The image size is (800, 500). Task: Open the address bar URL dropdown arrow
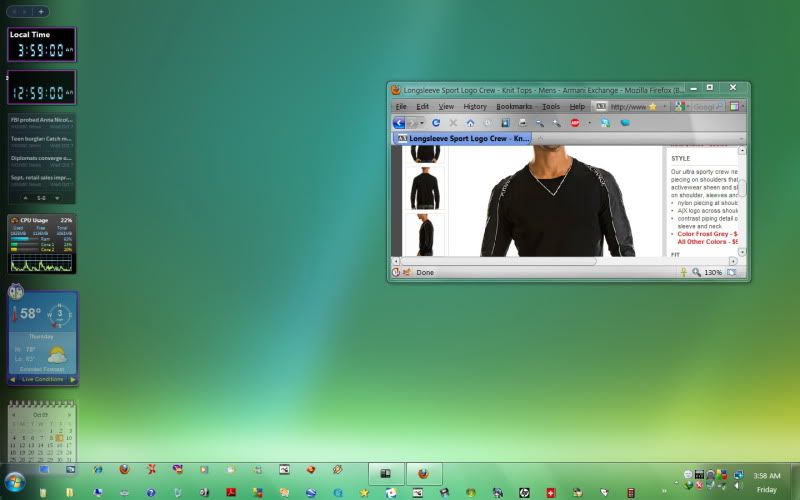click(x=664, y=107)
